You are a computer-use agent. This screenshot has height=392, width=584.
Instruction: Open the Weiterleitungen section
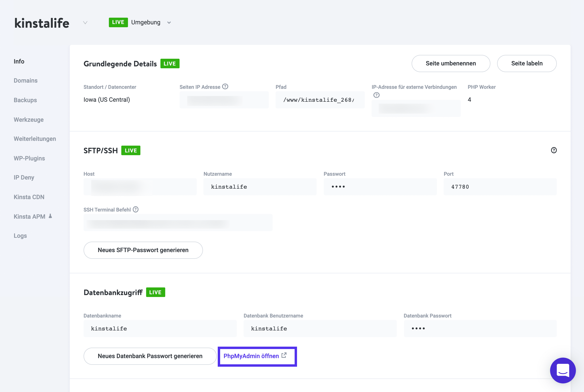(x=35, y=139)
